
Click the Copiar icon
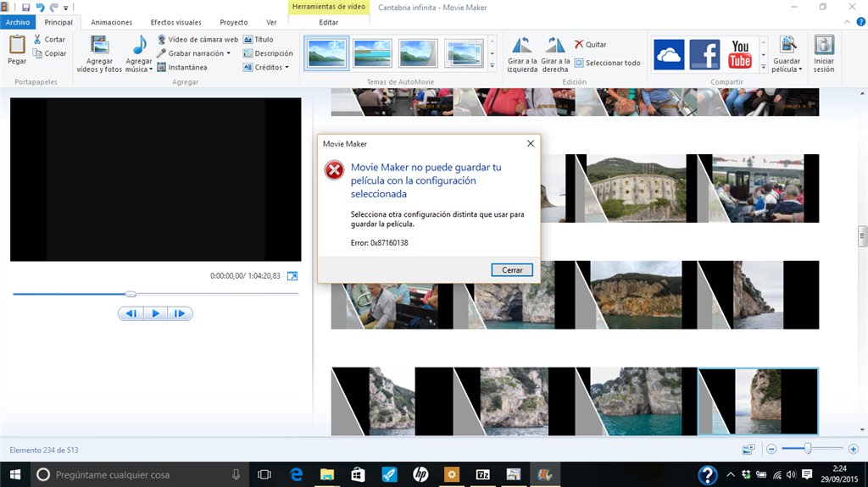point(37,53)
